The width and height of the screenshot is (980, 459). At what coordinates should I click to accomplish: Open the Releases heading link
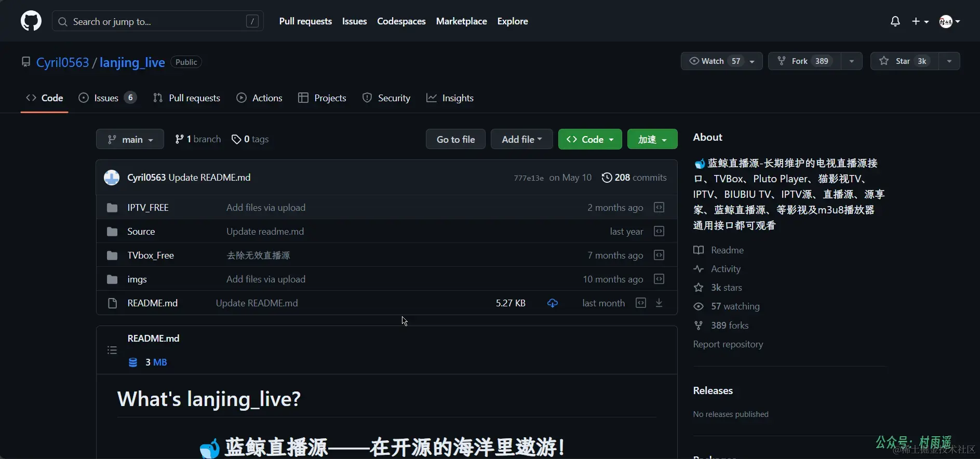tap(713, 391)
